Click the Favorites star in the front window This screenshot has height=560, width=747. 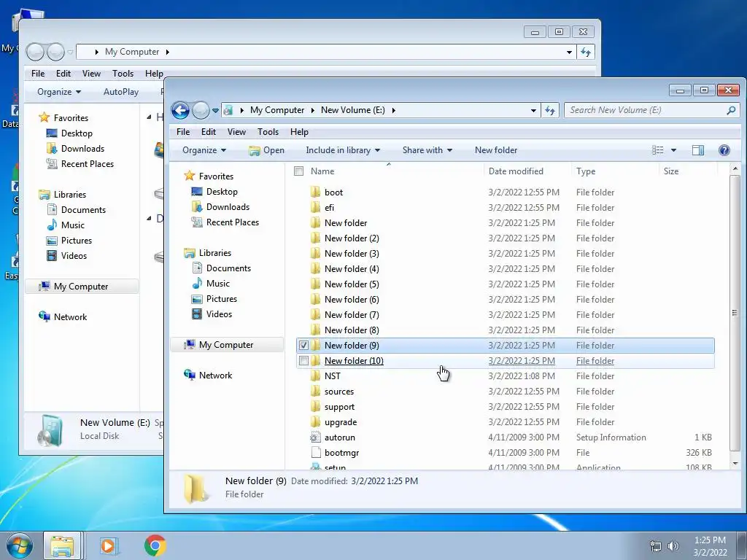point(190,176)
